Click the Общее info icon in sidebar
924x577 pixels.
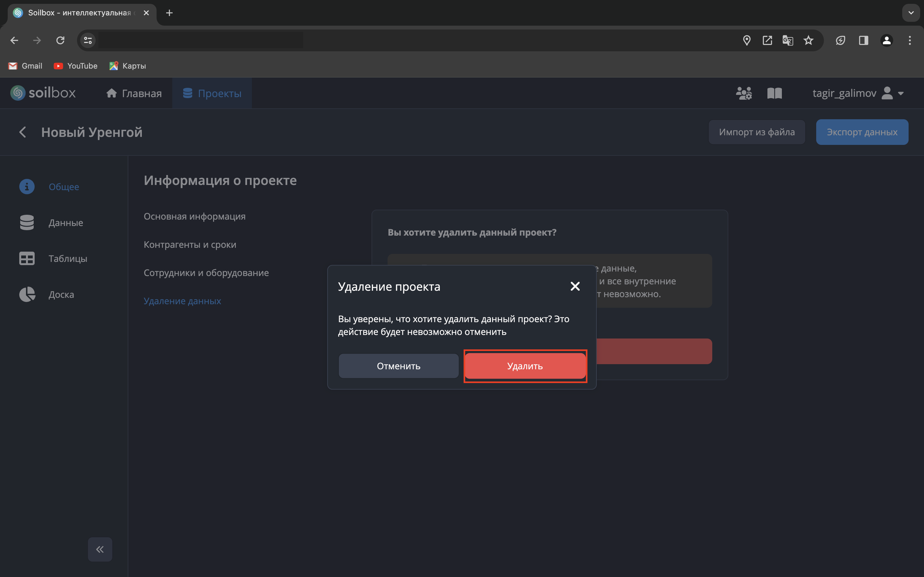pyautogui.click(x=27, y=187)
